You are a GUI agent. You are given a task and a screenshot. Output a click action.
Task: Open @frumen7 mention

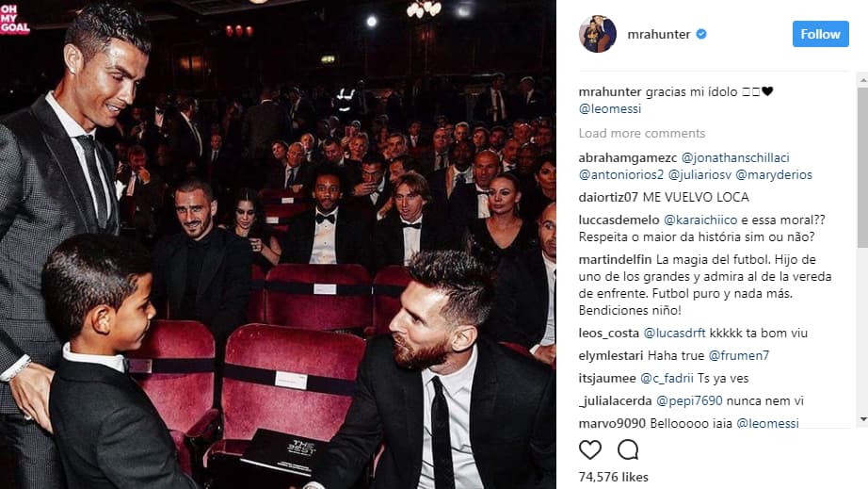739,355
